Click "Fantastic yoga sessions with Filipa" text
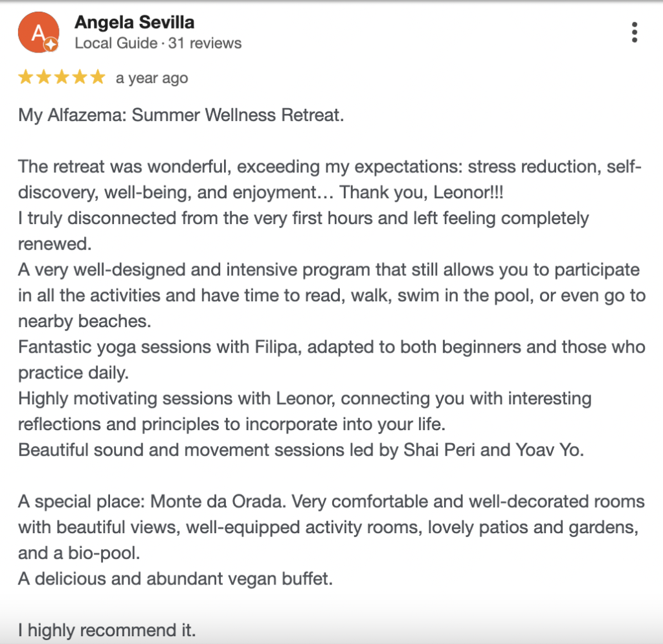663x644 pixels. pyautogui.click(x=159, y=347)
